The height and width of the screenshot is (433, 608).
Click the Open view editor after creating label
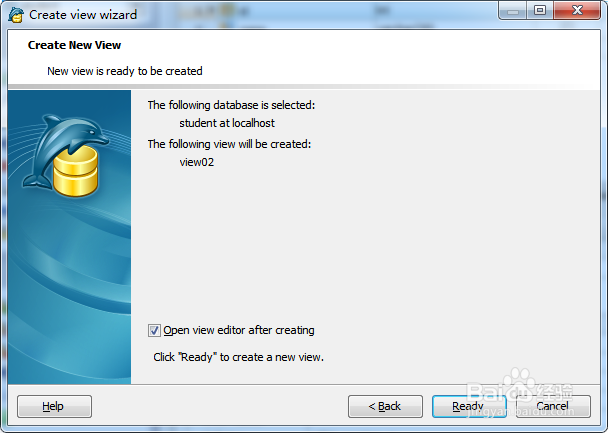pos(239,330)
